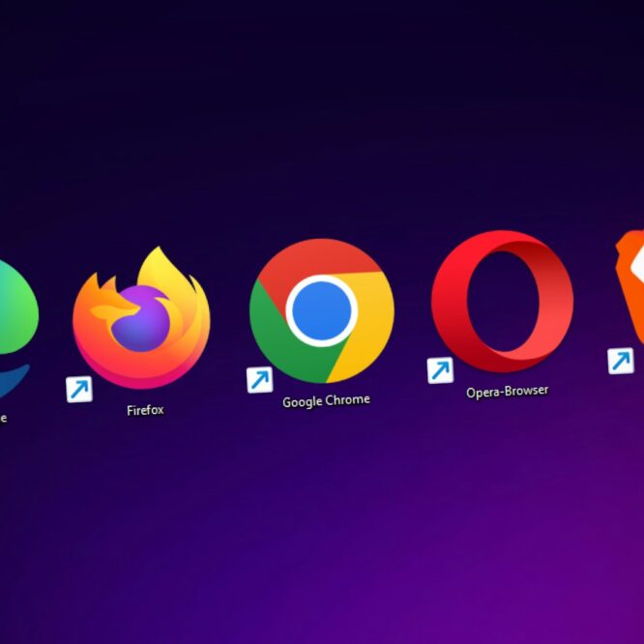Click the purple globe inside Firefox logo
This screenshot has width=644, height=644.
click(x=139, y=319)
